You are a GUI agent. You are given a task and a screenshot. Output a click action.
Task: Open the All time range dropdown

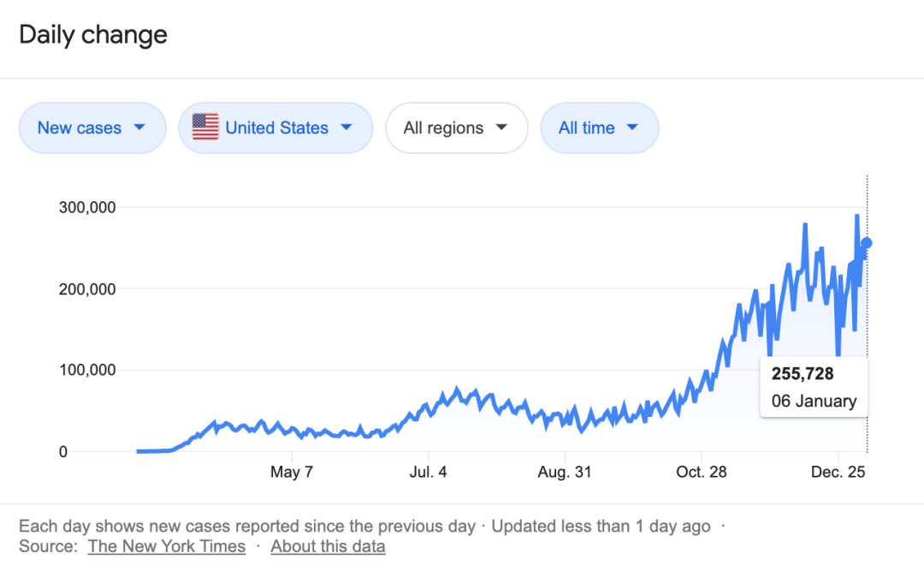tap(599, 128)
